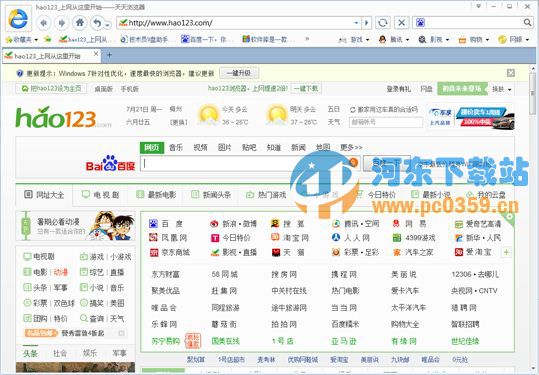
Task: Click the 汽车之家 icon link
Action: pyautogui.click(x=413, y=252)
